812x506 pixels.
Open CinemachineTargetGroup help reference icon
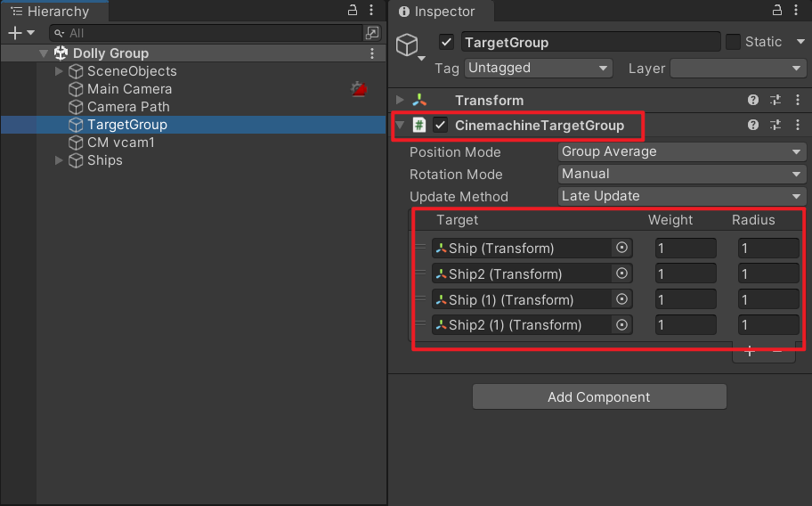point(753,125)
